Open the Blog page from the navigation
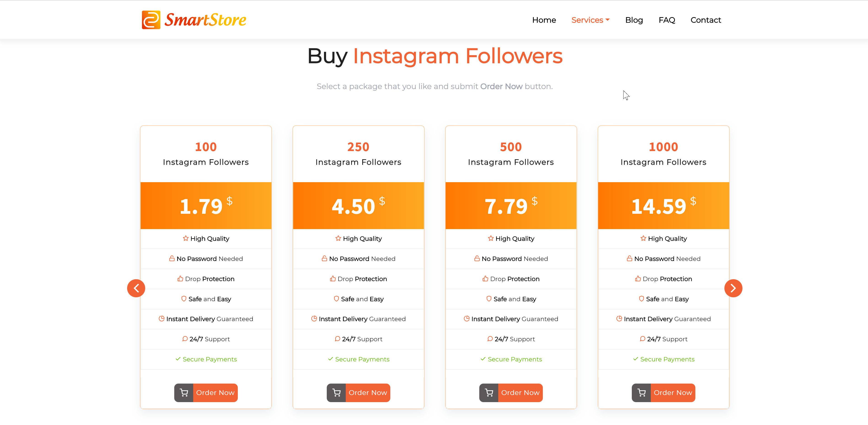 pos(634,20)
